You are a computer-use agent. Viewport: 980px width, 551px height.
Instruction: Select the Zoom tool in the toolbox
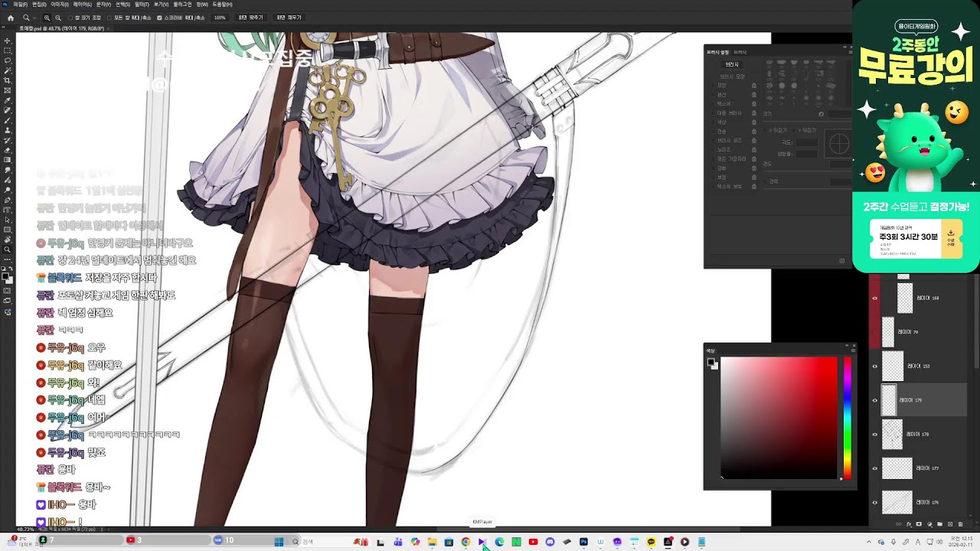tap(8, 249)
